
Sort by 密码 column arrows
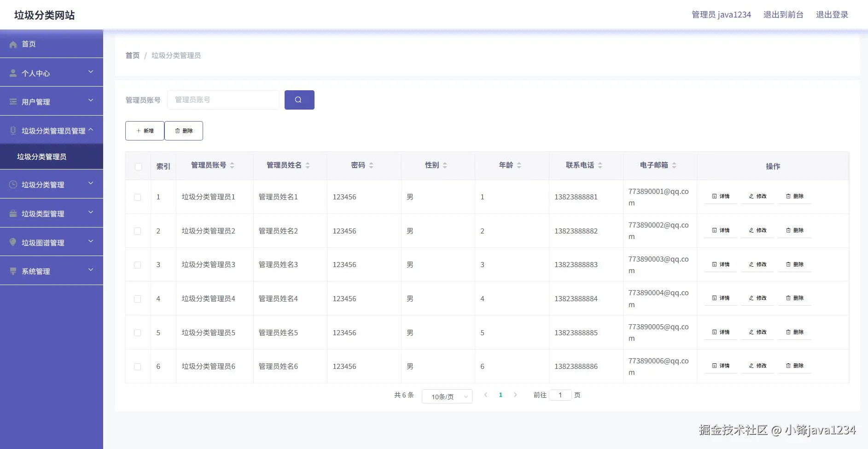371,165
